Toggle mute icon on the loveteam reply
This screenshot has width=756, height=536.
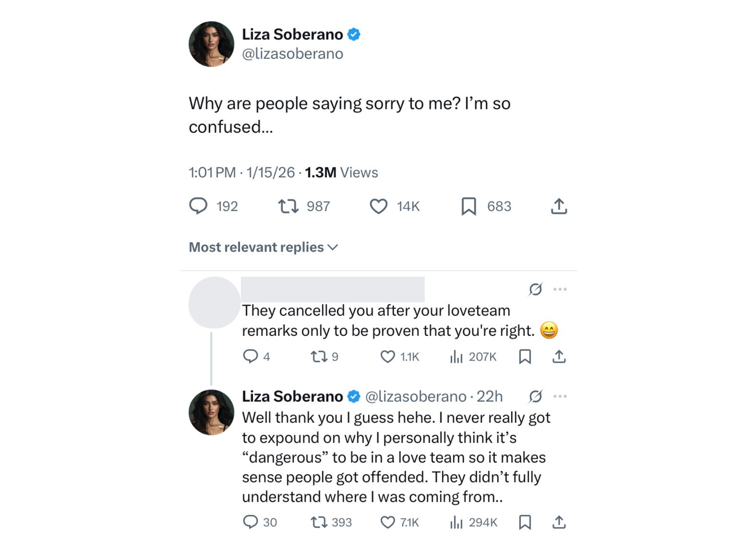click(x=535, y=289)
